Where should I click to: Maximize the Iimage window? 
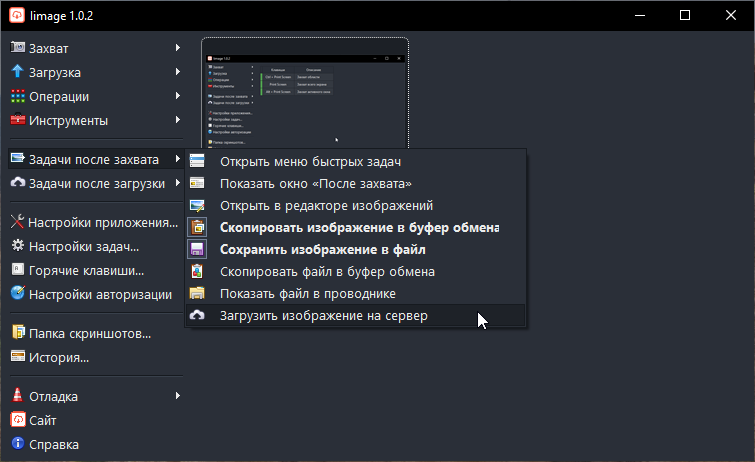(685, 15)
